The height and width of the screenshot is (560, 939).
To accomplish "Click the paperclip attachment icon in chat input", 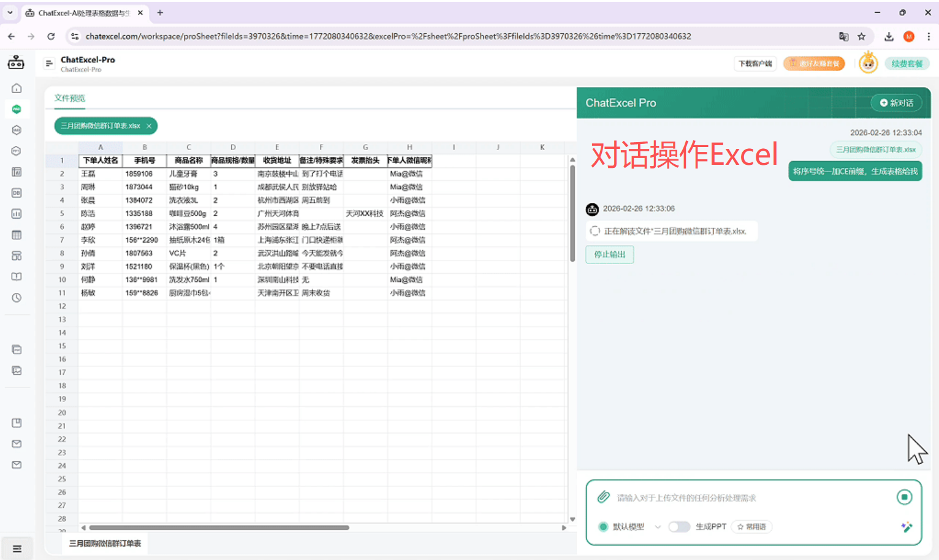I will [602, 498].
